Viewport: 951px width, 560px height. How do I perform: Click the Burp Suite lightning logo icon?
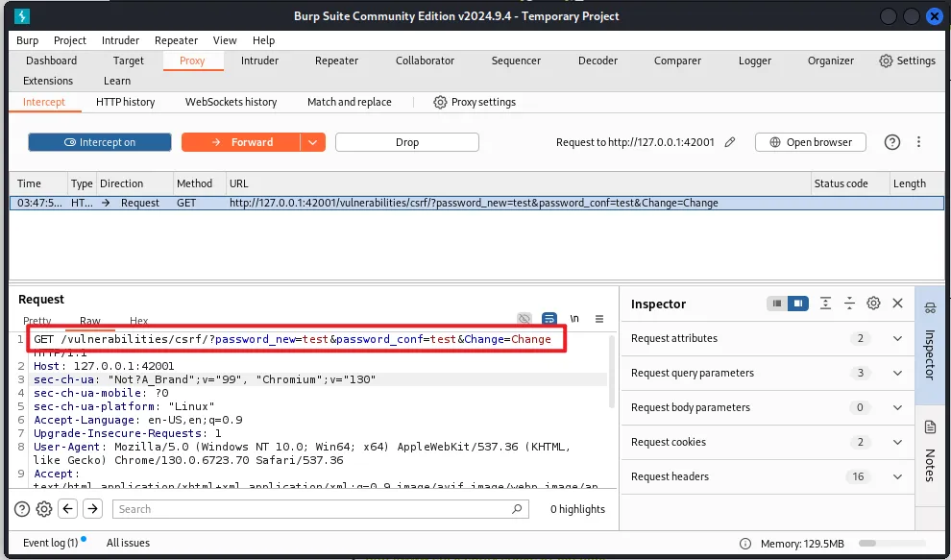click(22, 16)
